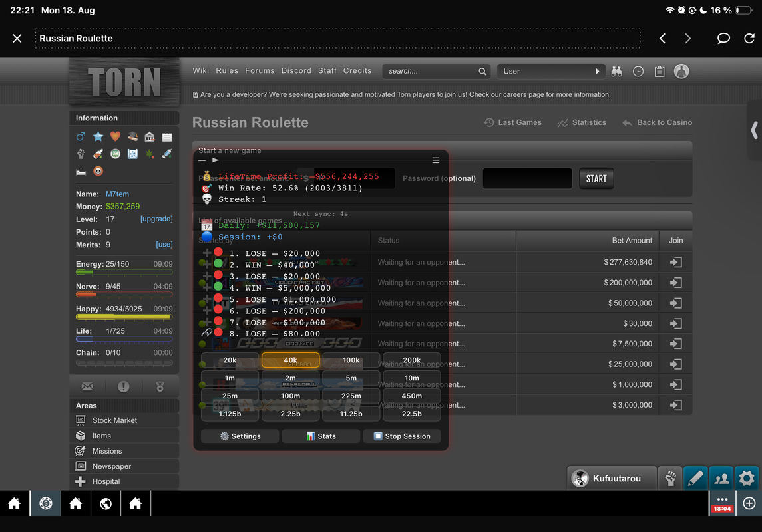Open the clipboard icon in the header
The height and width of the screenshot is (532, 762).
[x=660, y=71]
